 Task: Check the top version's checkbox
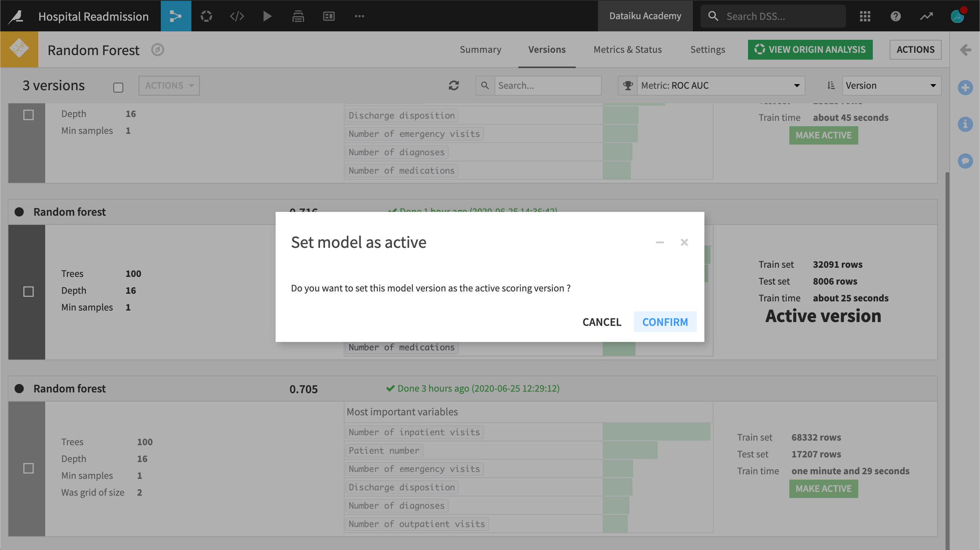point(28,115)
